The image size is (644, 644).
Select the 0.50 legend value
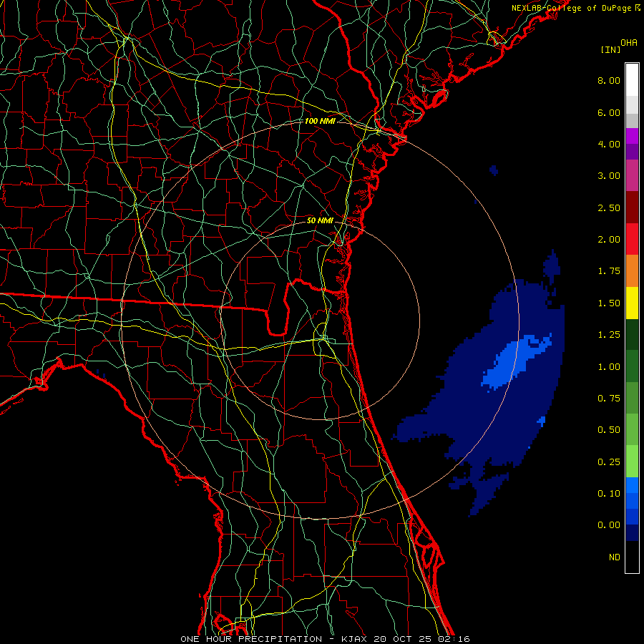(609, 430)
